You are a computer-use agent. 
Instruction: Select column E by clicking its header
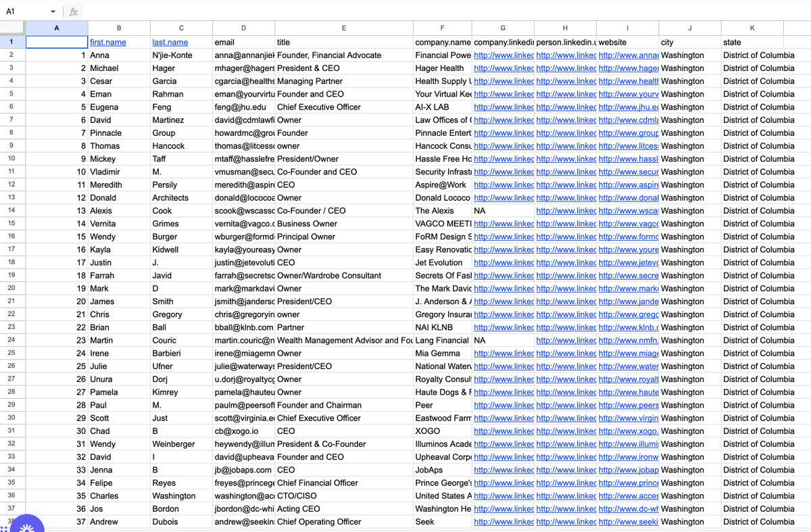tap(343, 28)
